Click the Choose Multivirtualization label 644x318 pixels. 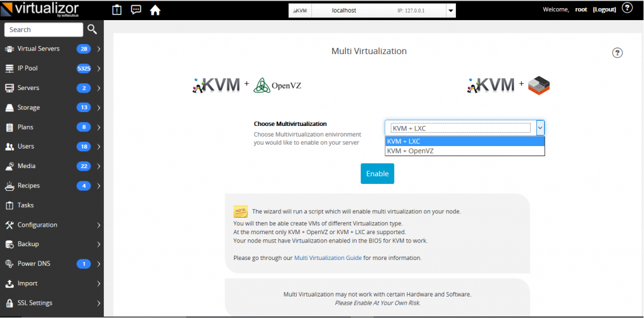click(290, 123)
